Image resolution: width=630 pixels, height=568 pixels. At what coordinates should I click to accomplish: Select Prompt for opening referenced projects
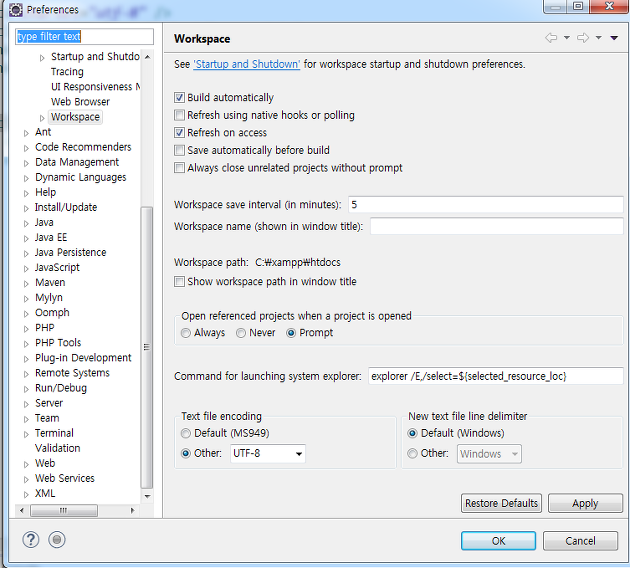click(291, 333)
